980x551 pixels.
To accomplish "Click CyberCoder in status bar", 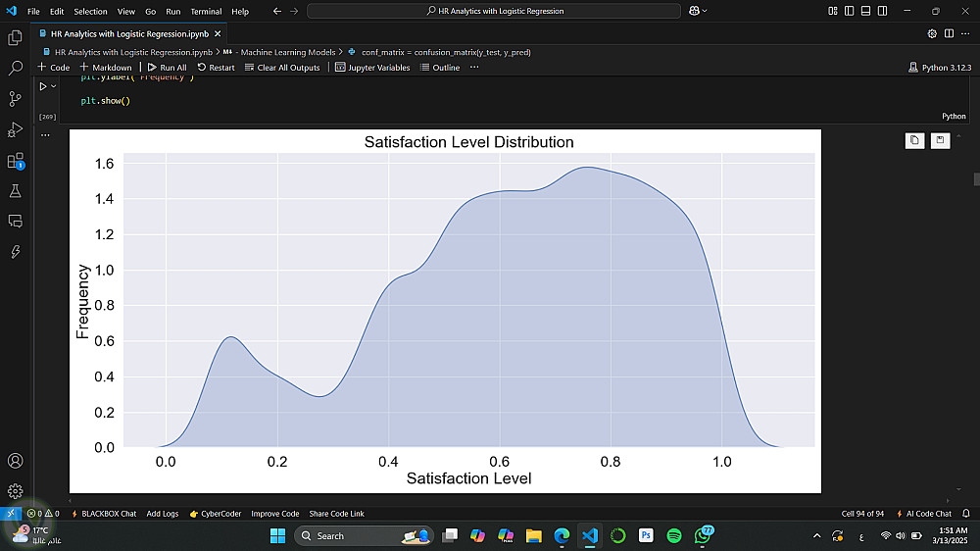I will (215, 514).
